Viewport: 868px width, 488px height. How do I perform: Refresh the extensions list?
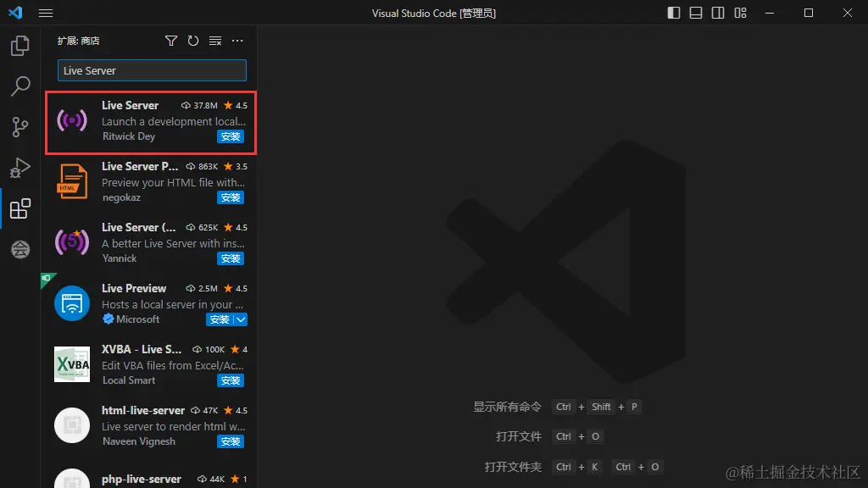tap(192, 41)
